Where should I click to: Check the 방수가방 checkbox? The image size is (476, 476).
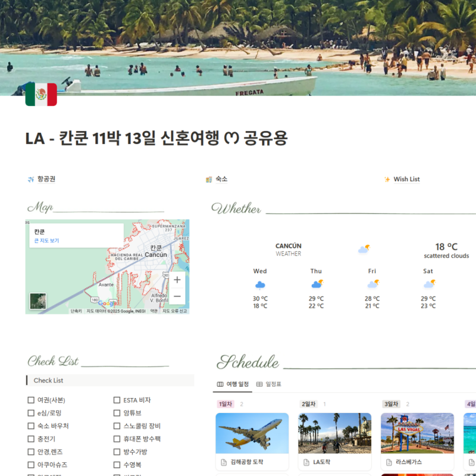pyautogui.click(x=117, y=452)
